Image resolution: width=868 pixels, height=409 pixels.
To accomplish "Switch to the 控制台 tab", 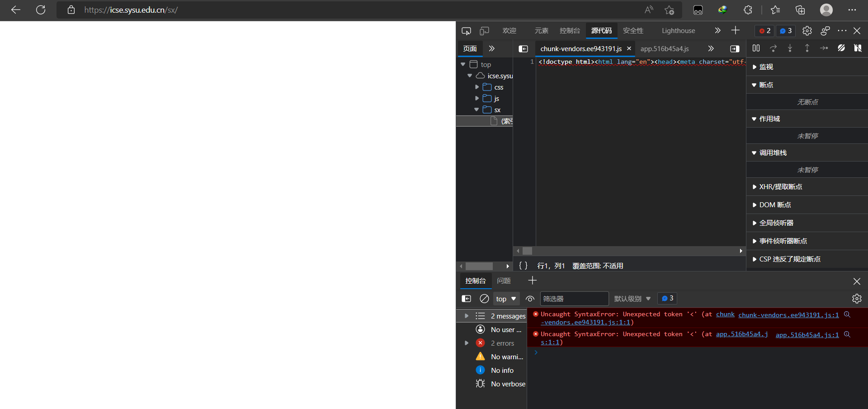I will (x=569, y=30).
